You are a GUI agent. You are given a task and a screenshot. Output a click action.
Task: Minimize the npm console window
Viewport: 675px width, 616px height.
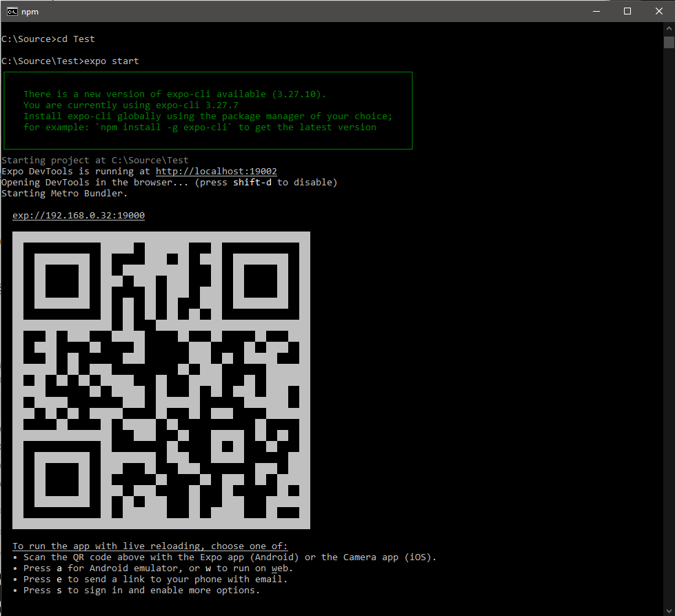click(x=596, y=12)
